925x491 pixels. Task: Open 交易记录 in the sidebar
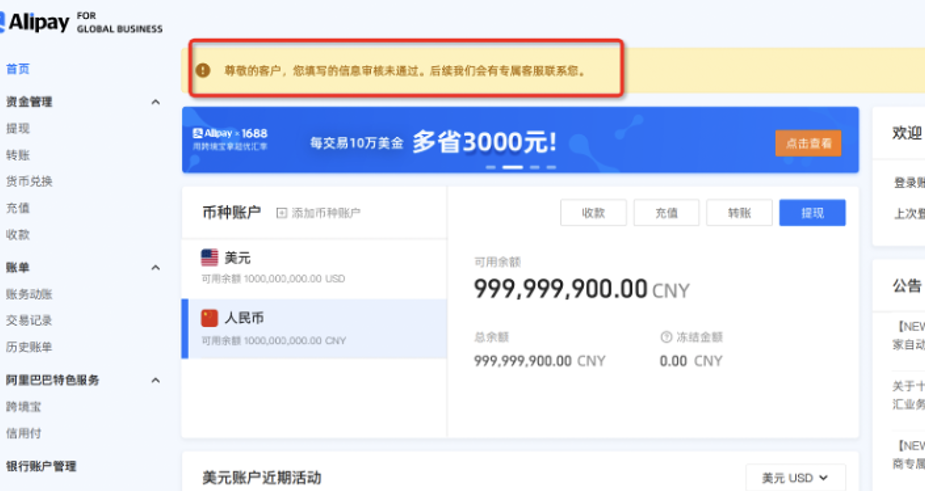29,320
